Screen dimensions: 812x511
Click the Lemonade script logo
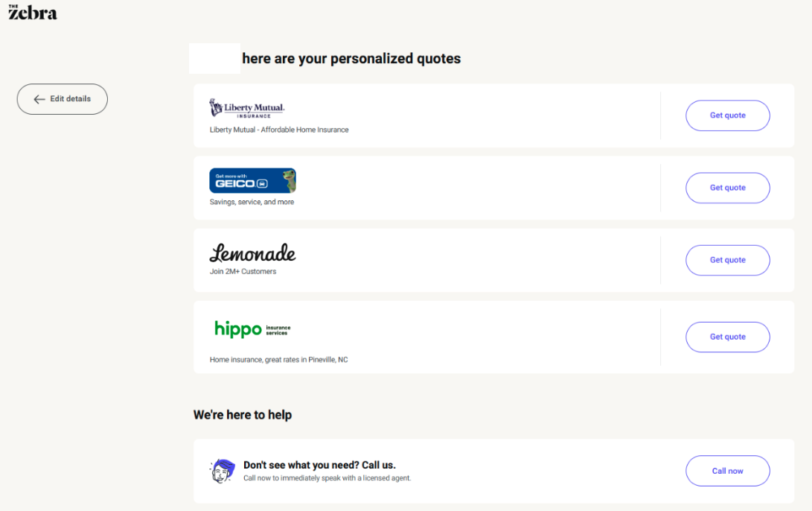(x=252, y=253)
